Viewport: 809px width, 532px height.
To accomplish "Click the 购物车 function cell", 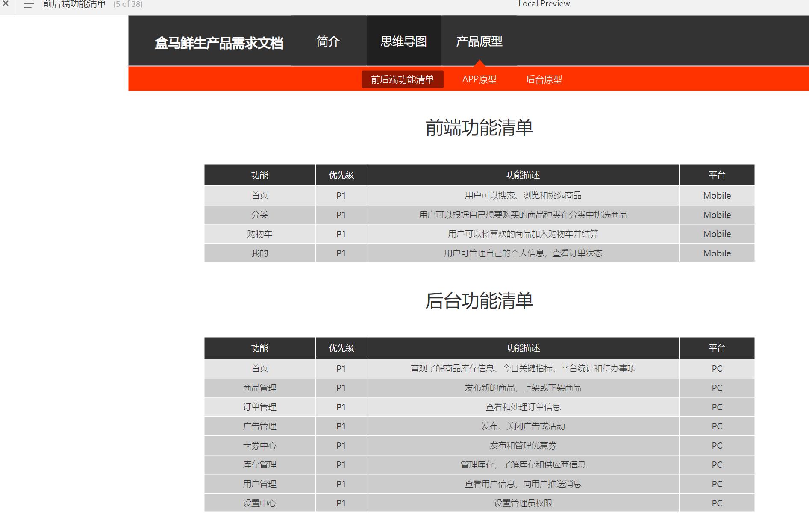I will click(260, 234).
